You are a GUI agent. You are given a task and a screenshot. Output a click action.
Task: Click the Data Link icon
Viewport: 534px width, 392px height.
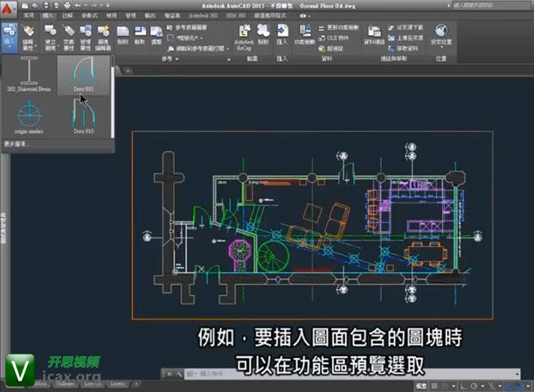pyautogui.click(x=374, y=35)
